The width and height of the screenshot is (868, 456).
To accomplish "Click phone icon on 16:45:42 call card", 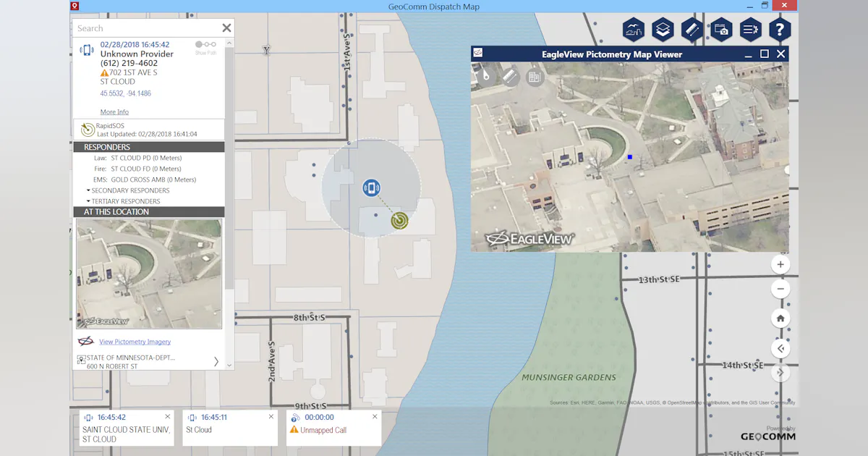I will tap(88, 418).
